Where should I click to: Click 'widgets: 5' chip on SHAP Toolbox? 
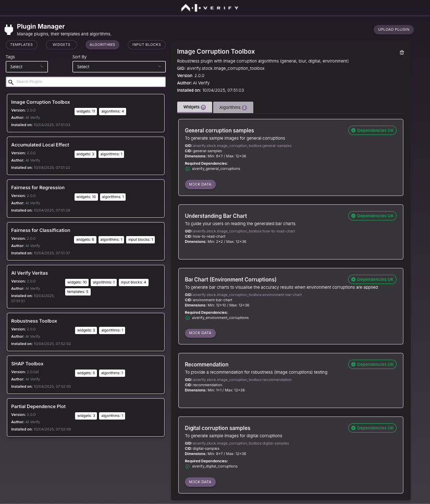86,373
